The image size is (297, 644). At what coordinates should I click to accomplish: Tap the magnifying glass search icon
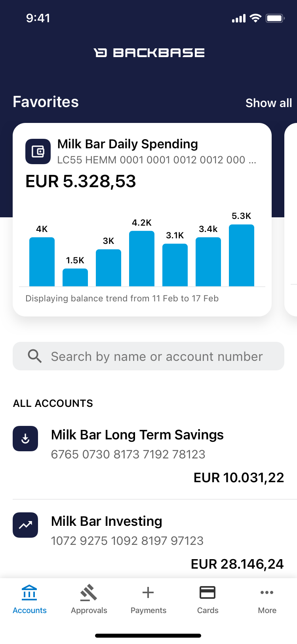point(35,356)
